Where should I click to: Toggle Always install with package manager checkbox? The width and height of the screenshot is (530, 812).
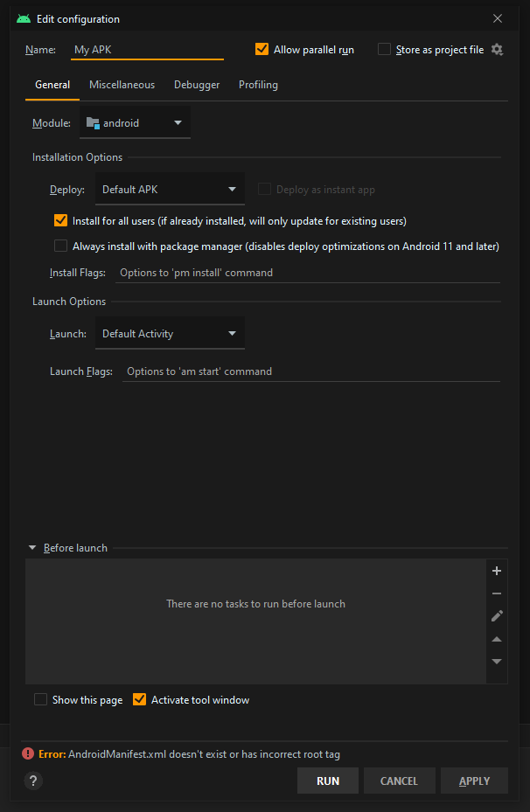point(60,246)
